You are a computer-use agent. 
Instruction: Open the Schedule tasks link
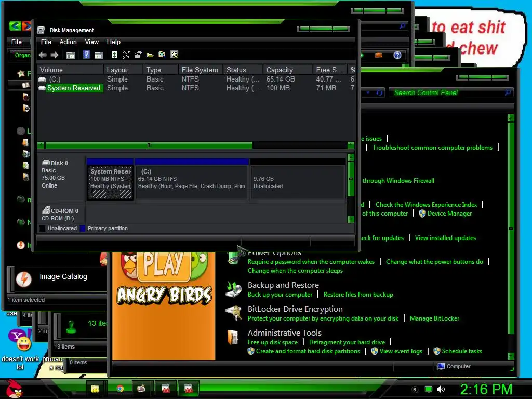tap(462, 351)
